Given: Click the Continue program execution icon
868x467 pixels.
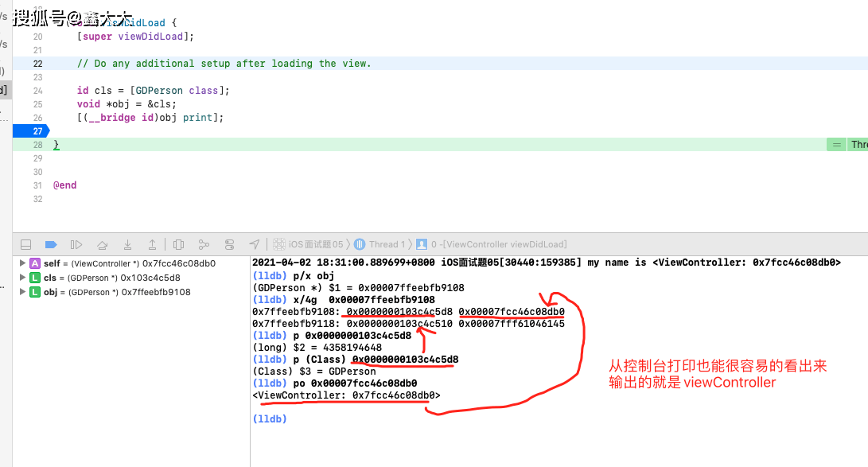Looking at the screenshot, I should [76, 244].
